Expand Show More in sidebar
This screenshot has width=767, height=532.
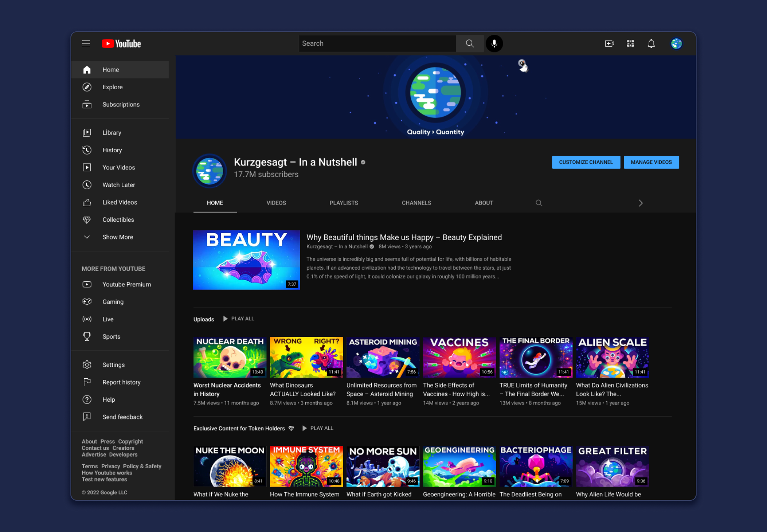click(x=120, y=237)
